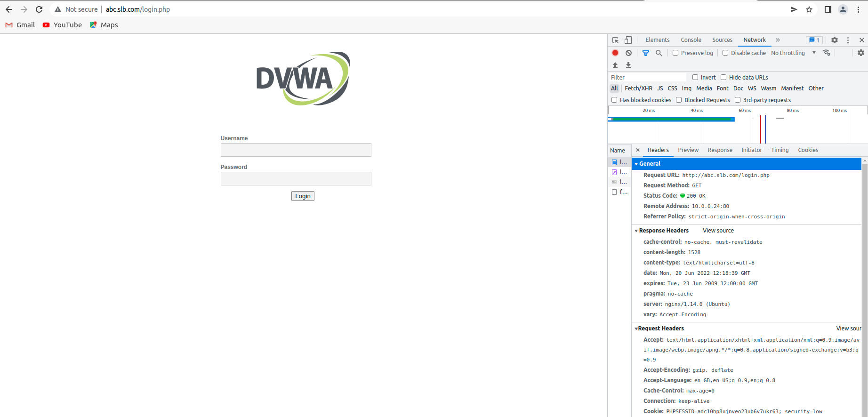Open the Preview tab of the request
868x417 pixels.
(x=688, y=150)
